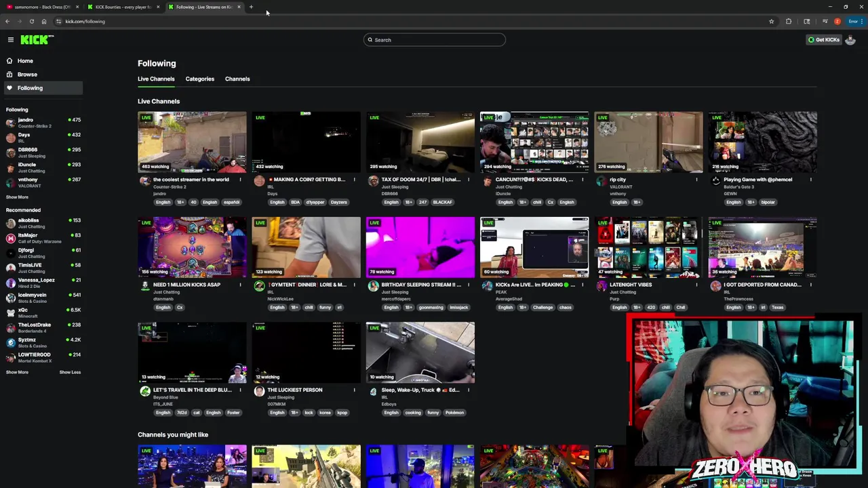The height and width of the screenshot is (488, 868).
Task: Select the kpop tag under 007MKM stream
Action: 342,413
